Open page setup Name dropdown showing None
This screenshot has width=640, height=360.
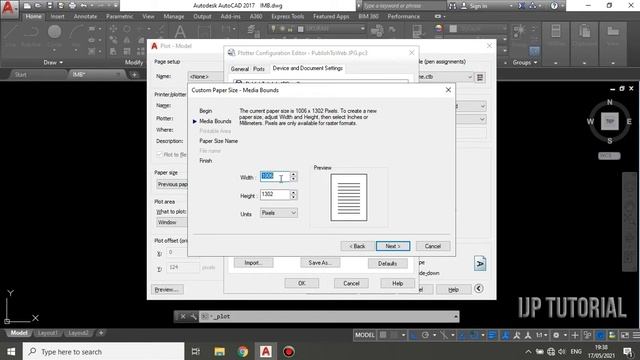click(x=206, y=77)
